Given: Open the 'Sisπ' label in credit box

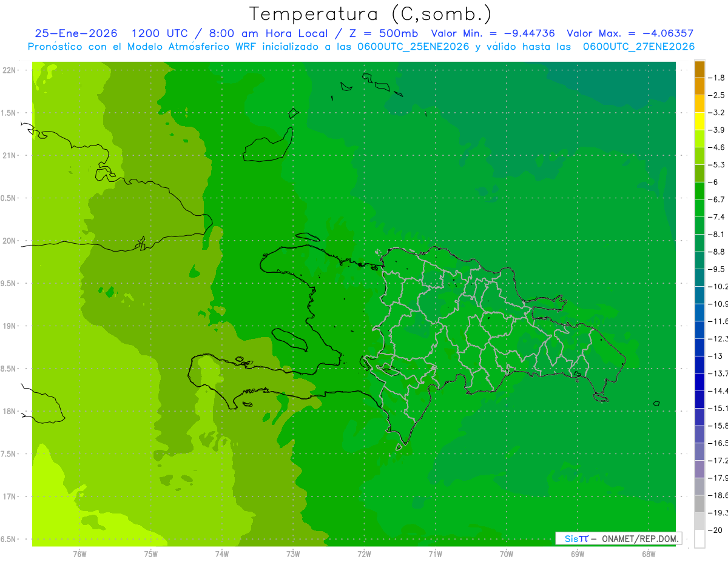Looking at the screenshot, I should [576, 538].
